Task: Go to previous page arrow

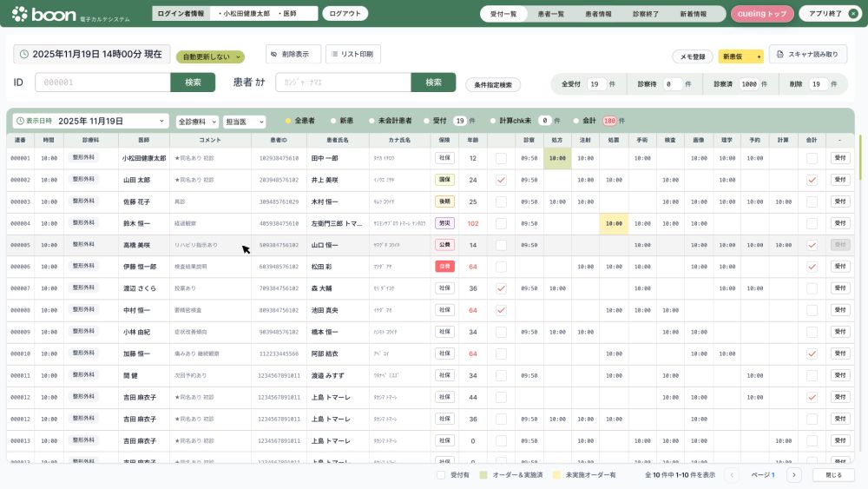Action: coord(732,475)
